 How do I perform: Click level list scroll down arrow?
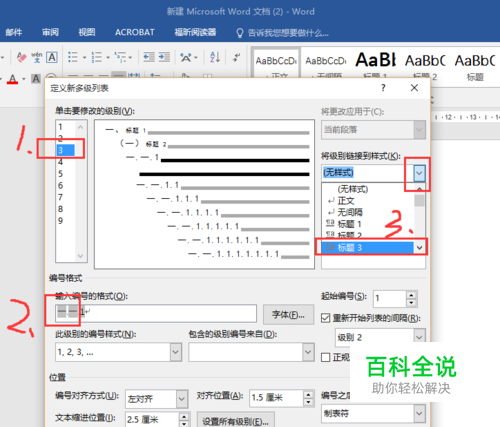(81, 256)
